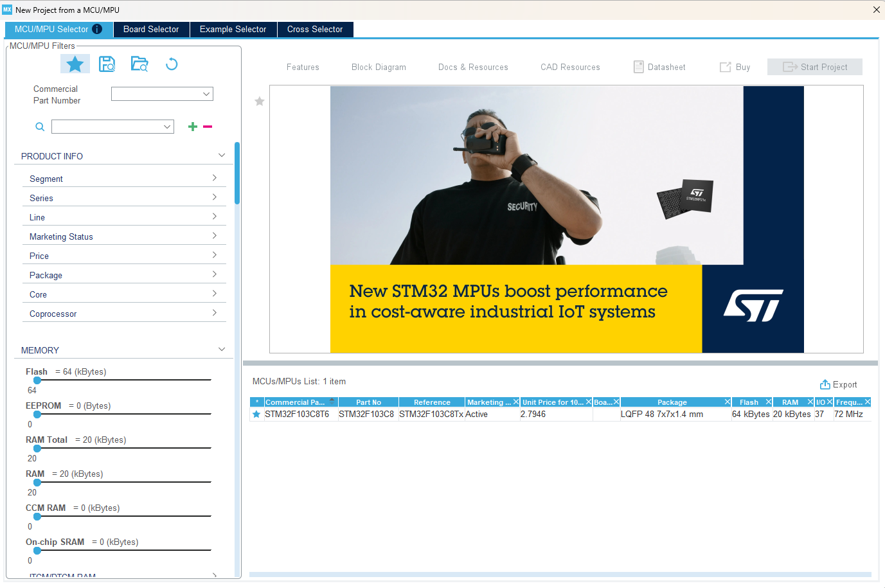885x588 pixels.
Task: Open the Features tab
Action: tap(303, 67)
